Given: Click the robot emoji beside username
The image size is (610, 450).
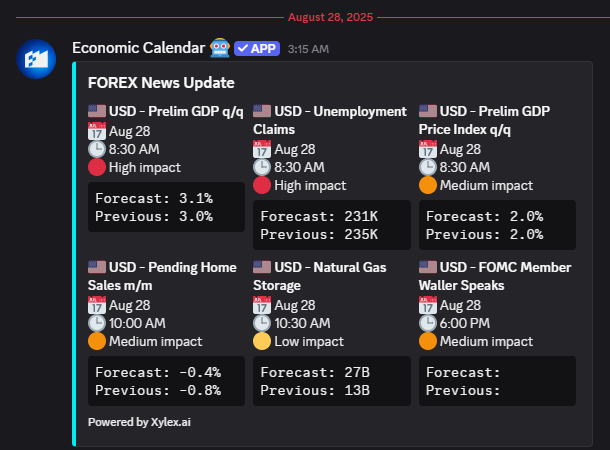Looking at the screenshot, I should point(220,48).
